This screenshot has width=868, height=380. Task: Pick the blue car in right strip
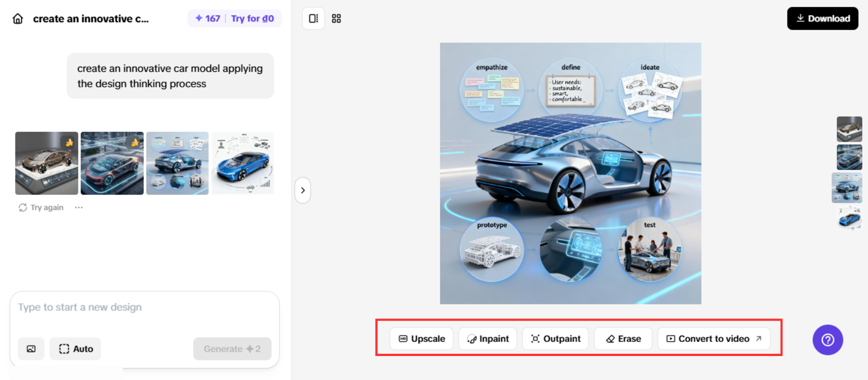point(849,218)
